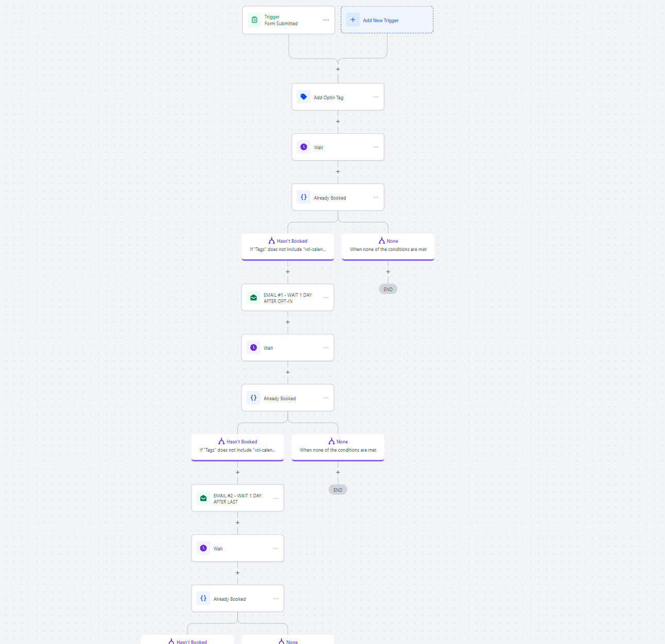Click the plus connector between EMAIL #2 and Wait
This screenshot has width=665, height=644.
237,523
